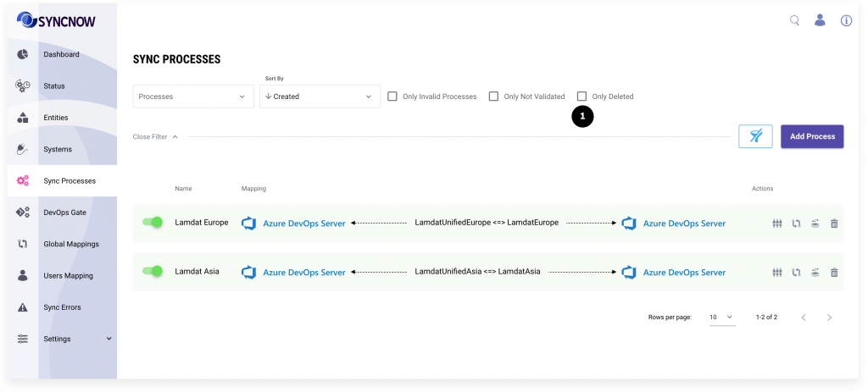
Task: Open left Azure DevOps Server link in Lamdat Europe row
Action: [x=304, y=224]
